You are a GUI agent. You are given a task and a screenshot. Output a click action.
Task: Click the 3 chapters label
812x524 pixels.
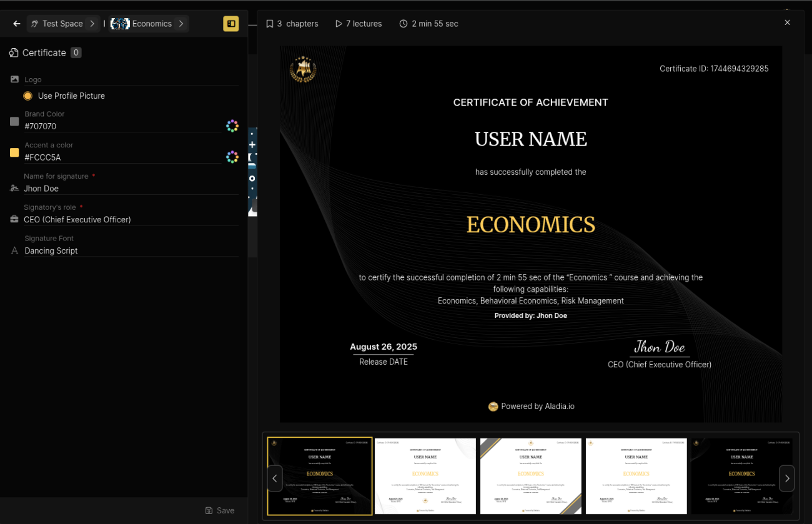pos(297,24)
